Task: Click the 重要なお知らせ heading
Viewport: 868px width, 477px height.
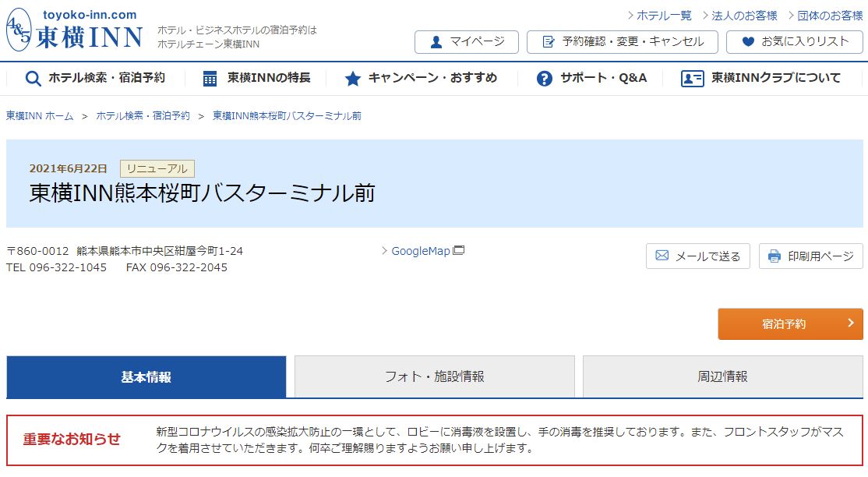Action: [72, 440]
